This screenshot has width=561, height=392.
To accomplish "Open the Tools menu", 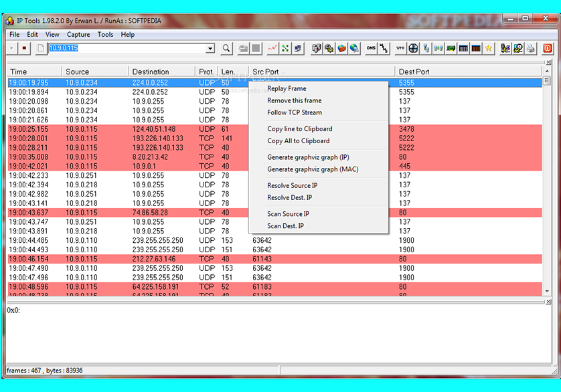I will pyautogui.click(x=105, y=34).
